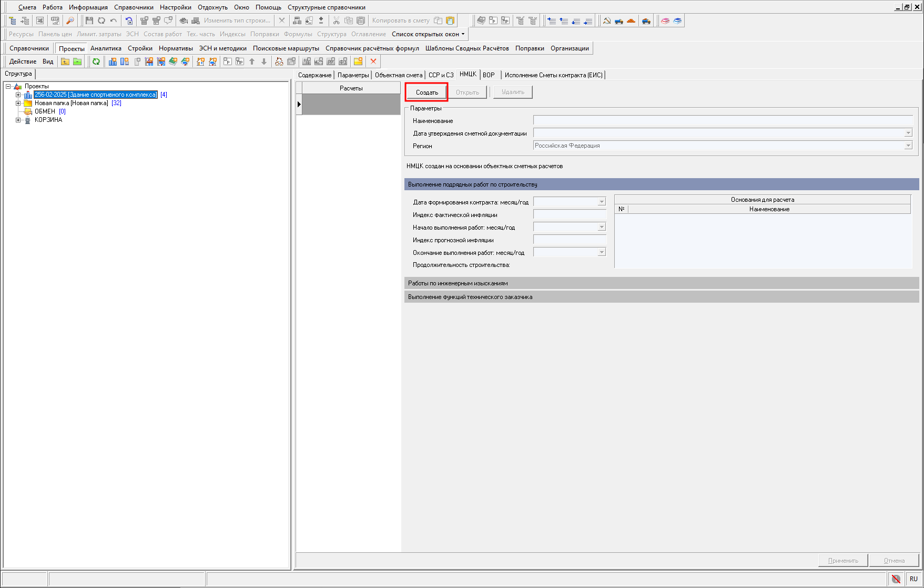Click the pink stacked books icon
924x588 pixels.
(665, 20)
